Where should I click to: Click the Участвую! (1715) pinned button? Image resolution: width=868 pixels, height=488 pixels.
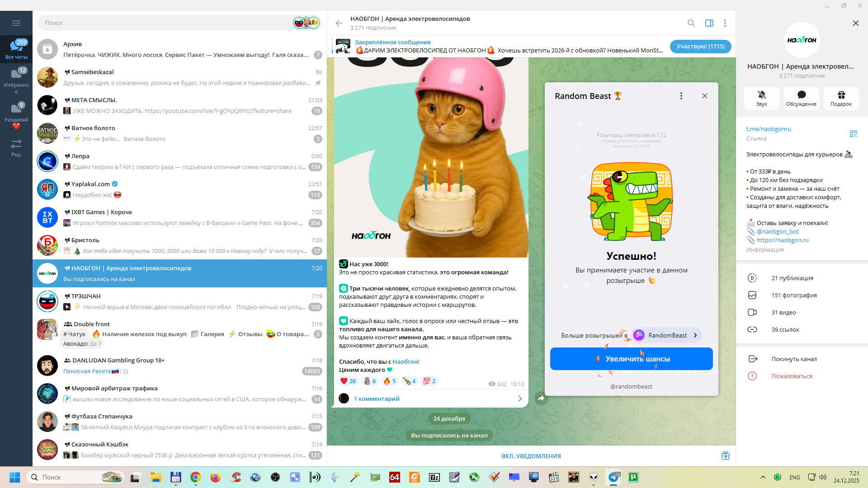pos(700,46)
